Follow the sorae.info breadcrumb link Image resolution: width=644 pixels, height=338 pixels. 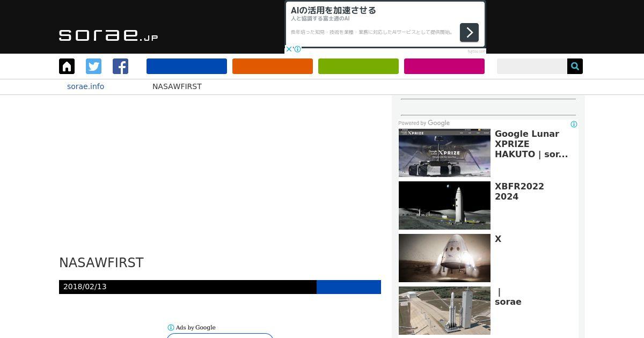tap(85, 86)
